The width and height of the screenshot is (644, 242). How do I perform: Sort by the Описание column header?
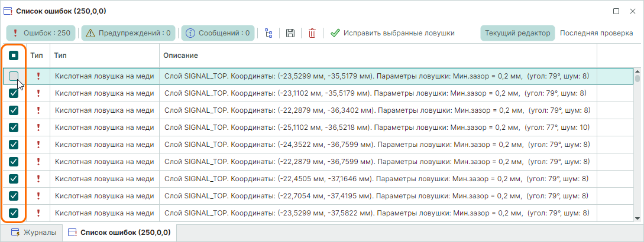coord(378,55)
